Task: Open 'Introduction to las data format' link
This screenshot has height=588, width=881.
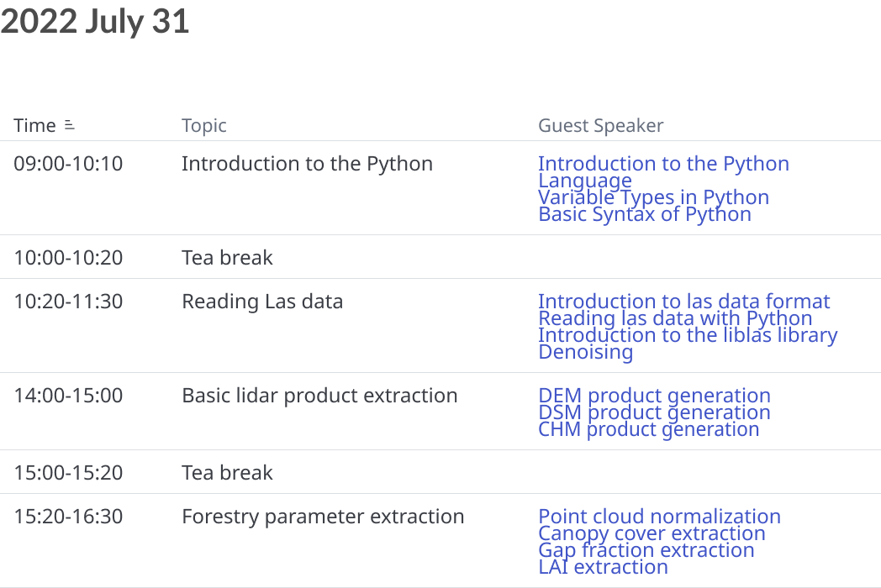Action: 683,301
